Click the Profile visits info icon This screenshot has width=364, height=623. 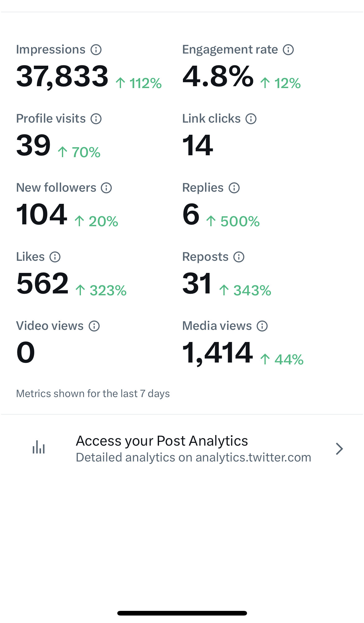click(x=96, y=119)
